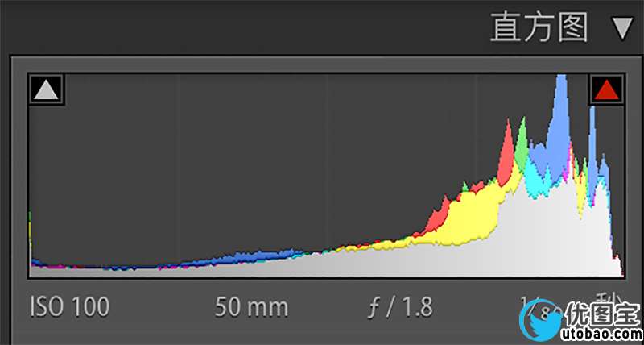The width and height of the screenshot is (644, 345).
Task: Open the utobao.com link text
Action: [597, 332]
